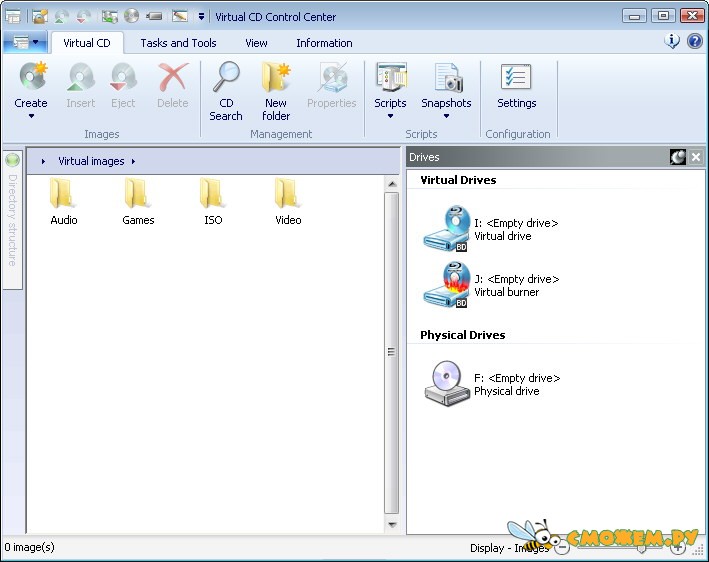709x562 pixels.
Task: Click the drive editor icon in title bar
Action: pos(109,17)
